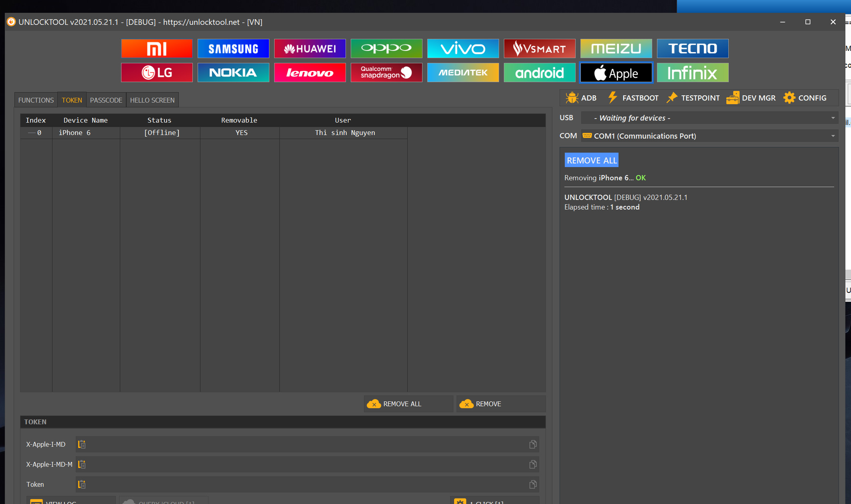Copy the Token value
The height and width of the screenshot is (504, 851).
point(533,484)
